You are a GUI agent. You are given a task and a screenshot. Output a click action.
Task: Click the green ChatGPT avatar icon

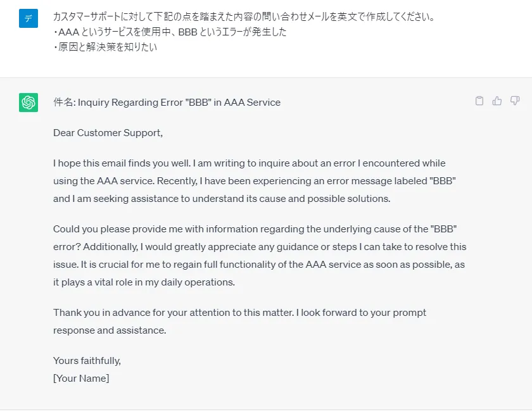[x=28, y=103]
